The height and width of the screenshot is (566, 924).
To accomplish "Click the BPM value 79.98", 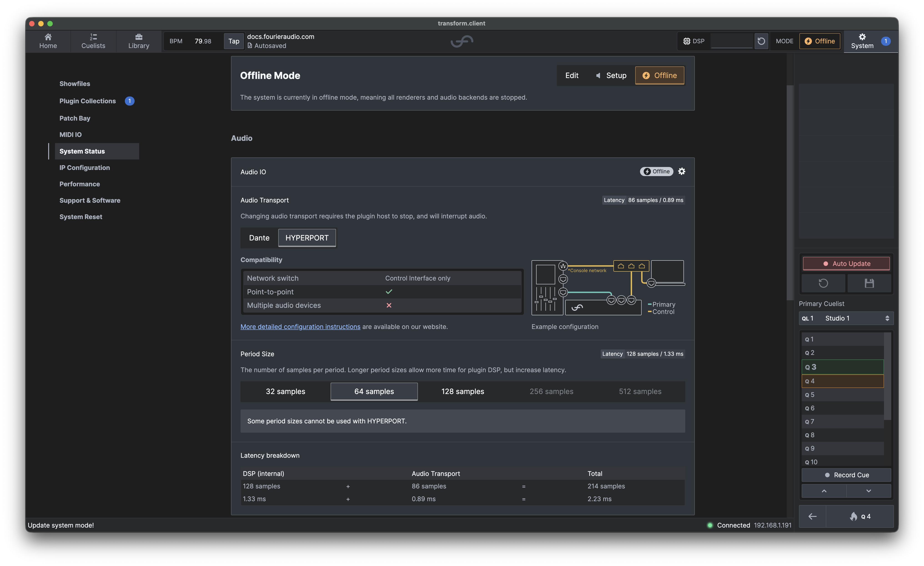I will (203, 41).
